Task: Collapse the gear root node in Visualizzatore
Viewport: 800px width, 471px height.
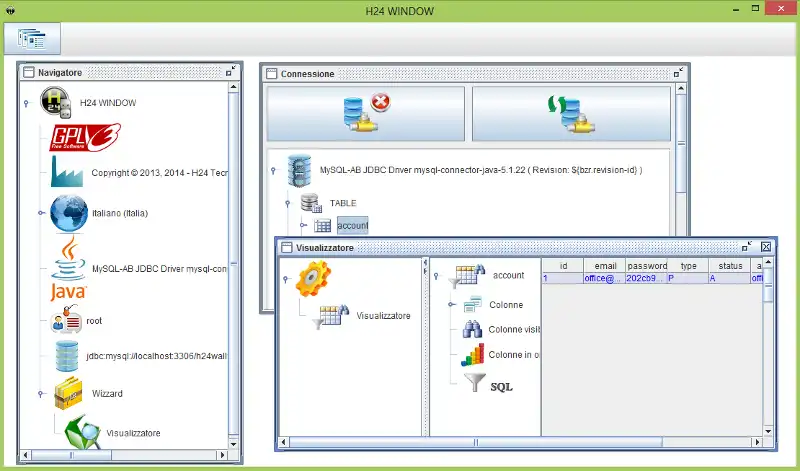Action: point(286,279)
